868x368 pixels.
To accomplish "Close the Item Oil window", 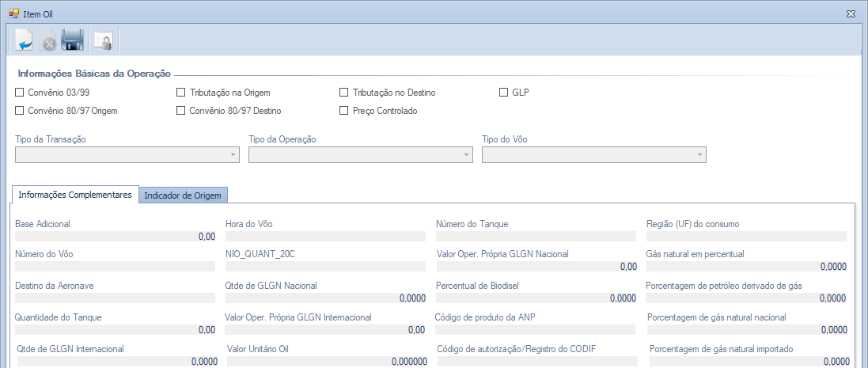I will tap(851, 13).
